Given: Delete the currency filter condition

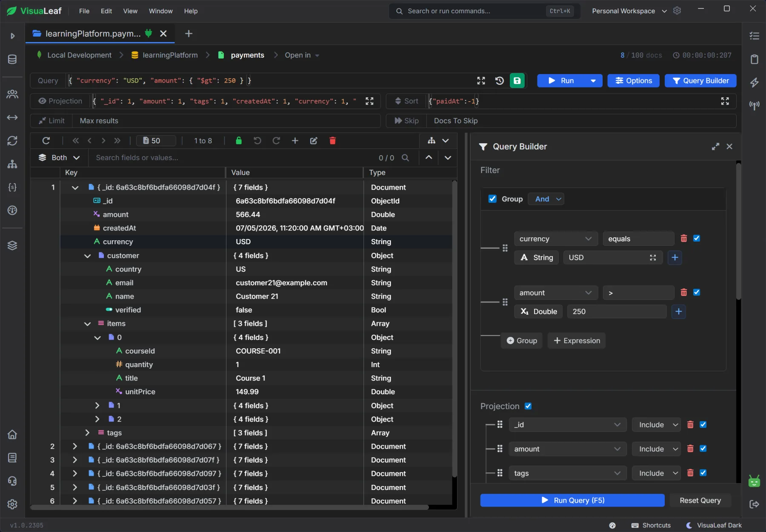Looking at the screenshot, I should coord(684,239).
